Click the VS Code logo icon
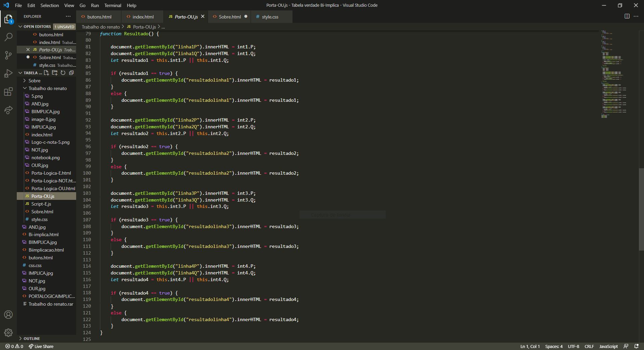Viewport: 644px width, 350px height. [6, 5]
